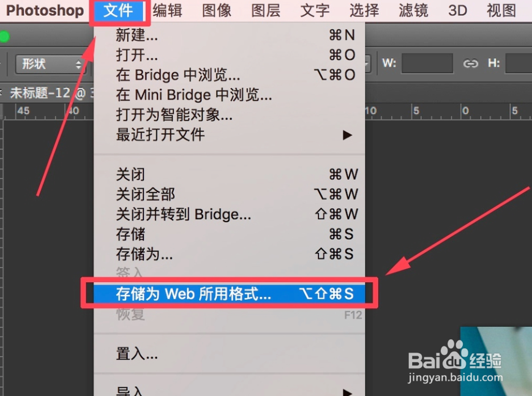532x396 pixels.
Task: Open the 滤镜 menu in the menu bar
Action: point(413,10)
